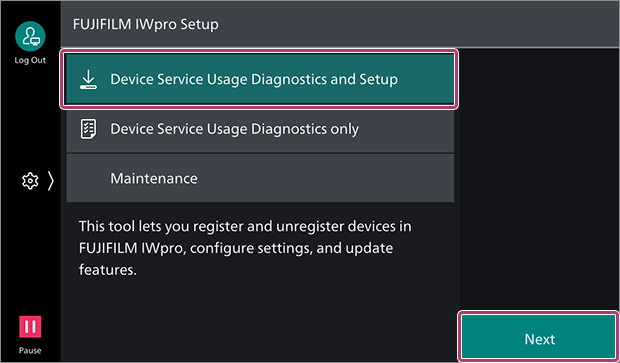Click the Pause label

[30, 350]
